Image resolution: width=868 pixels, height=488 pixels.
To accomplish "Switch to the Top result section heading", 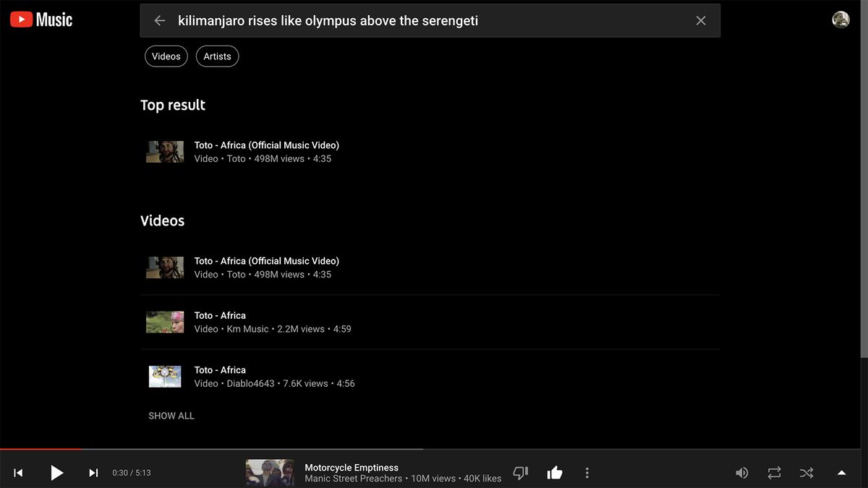I will tap(173, 105).
